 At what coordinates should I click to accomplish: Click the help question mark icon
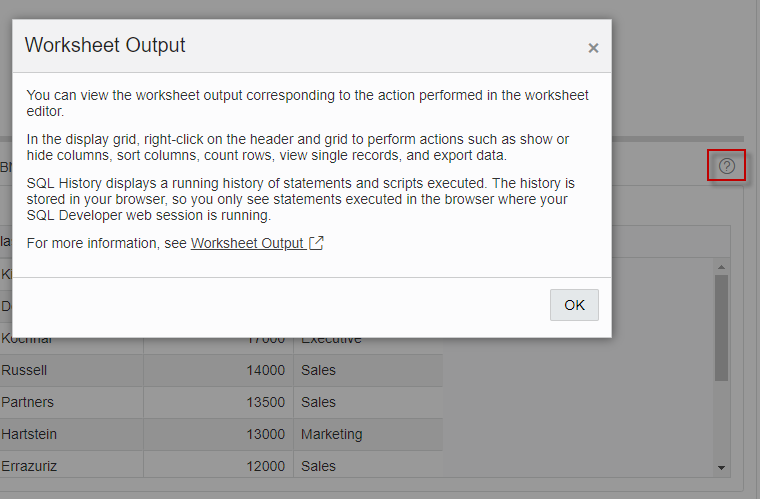click(x=727, y=166)
